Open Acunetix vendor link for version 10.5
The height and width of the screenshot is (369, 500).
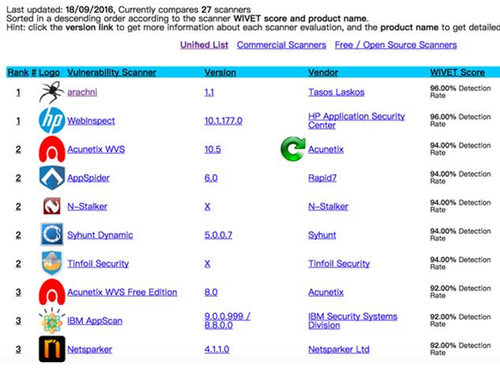point(326,149)
